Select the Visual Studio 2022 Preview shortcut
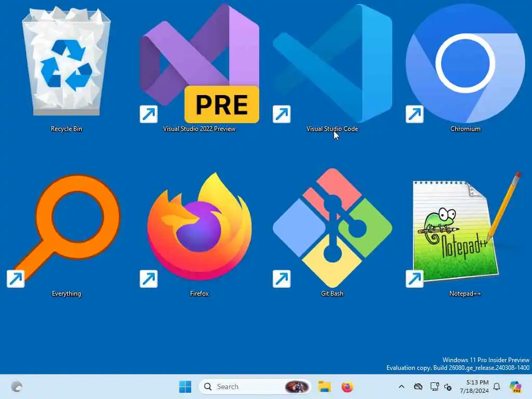The image size is (532, 399). point(199,63)
